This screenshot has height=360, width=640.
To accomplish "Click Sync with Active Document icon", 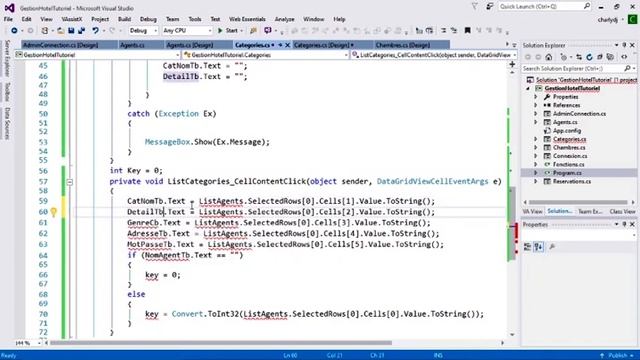I will (579, 57).
